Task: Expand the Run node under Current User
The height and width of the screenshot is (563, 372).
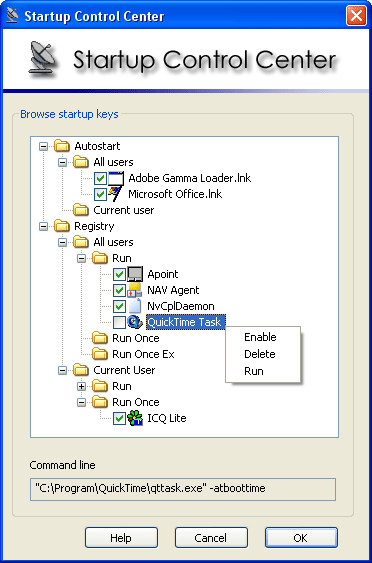Action: (82, 386)
